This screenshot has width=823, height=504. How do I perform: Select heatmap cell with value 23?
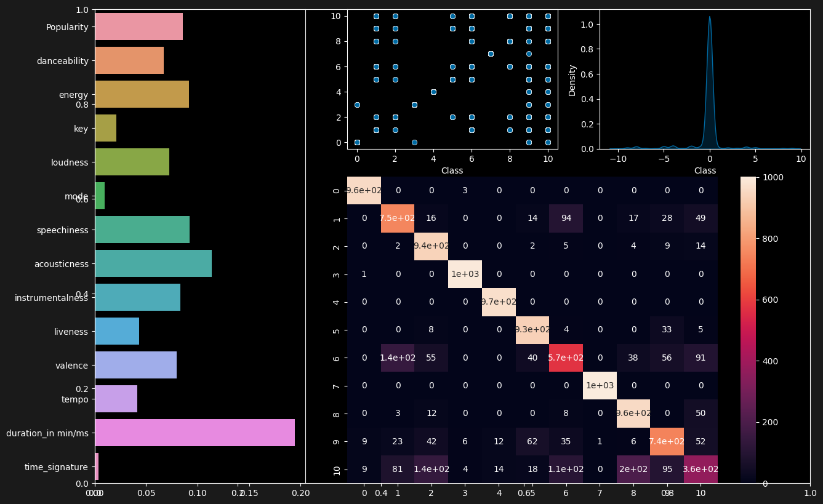tap(398, 442)
